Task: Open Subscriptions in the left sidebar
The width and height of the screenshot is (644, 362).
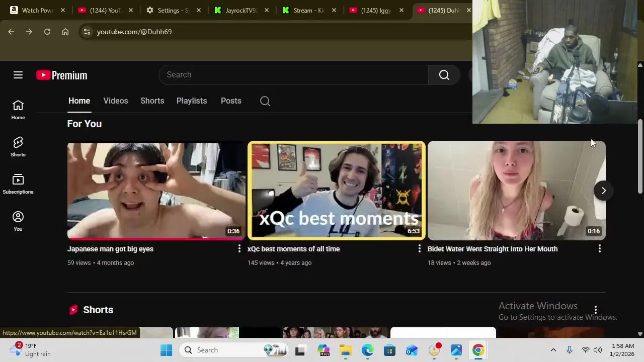Action: point(18,184)
